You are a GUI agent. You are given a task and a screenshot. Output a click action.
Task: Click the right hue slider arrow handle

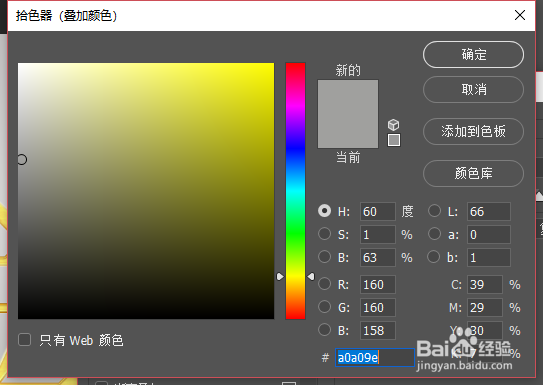click(x=311, y=276)
